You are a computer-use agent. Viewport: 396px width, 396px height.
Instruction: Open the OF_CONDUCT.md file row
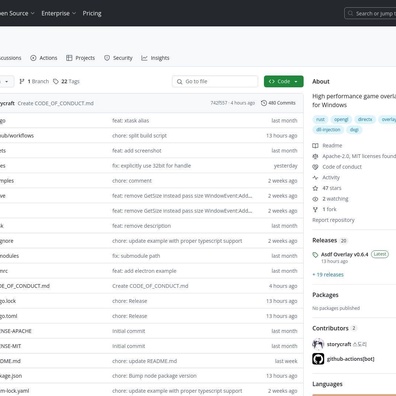point(25,286)
